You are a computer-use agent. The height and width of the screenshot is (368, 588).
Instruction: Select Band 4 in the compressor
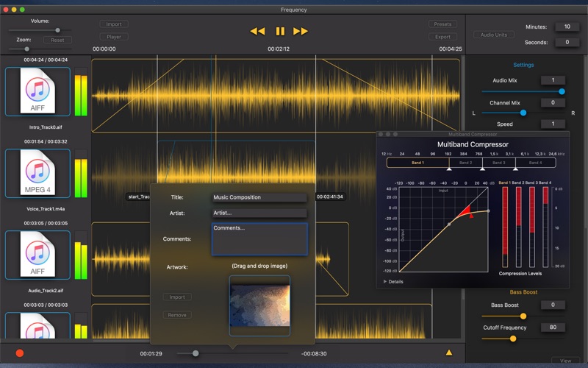coord(536,163)
